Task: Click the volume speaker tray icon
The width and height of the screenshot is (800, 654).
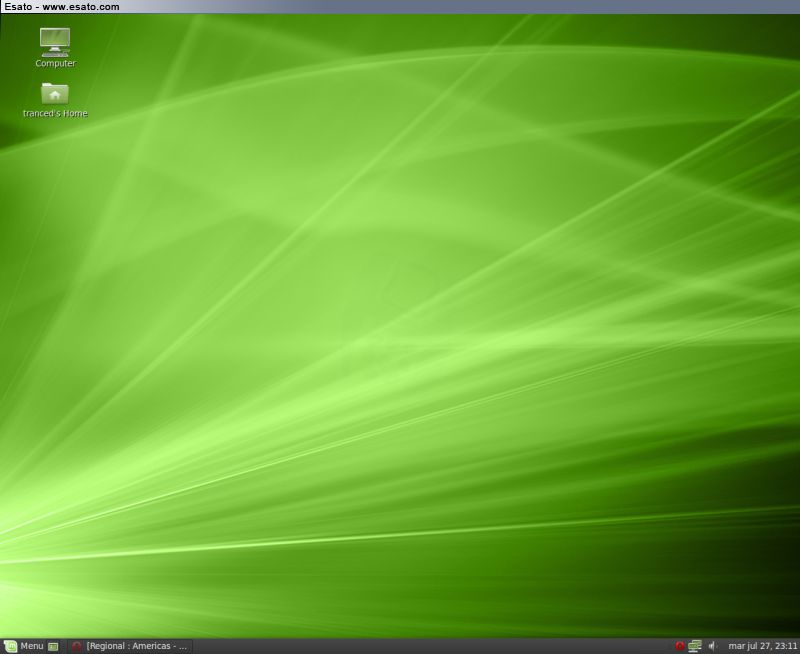Action: [x=712, y=646]
